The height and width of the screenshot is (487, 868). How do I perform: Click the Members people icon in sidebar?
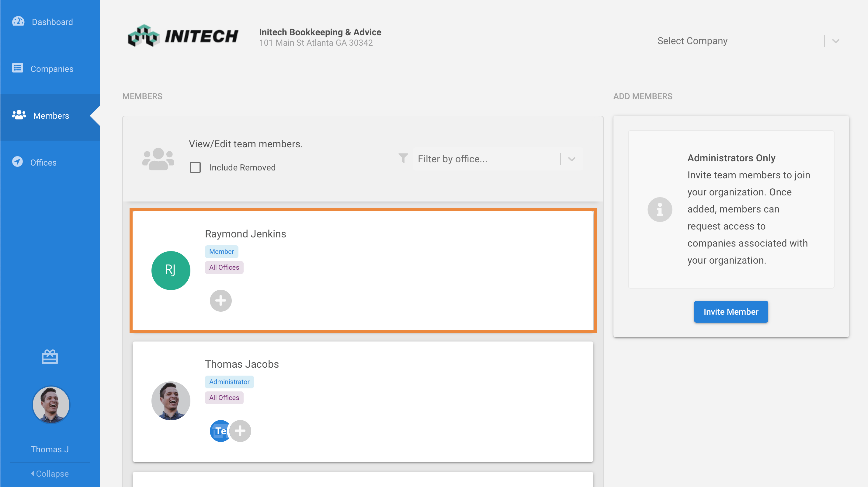[19, 115]
